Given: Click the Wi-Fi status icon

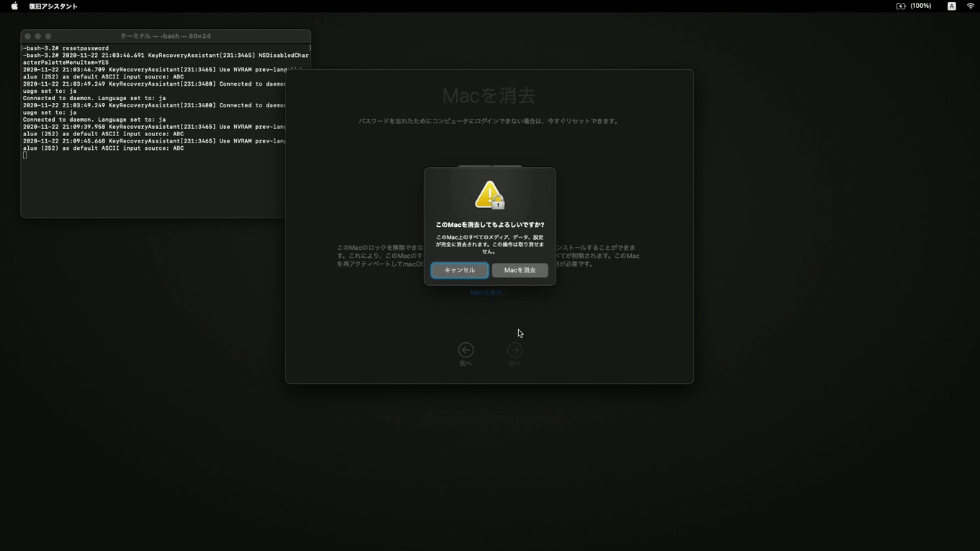Looking at the screenshot, I should coord(970,6).
